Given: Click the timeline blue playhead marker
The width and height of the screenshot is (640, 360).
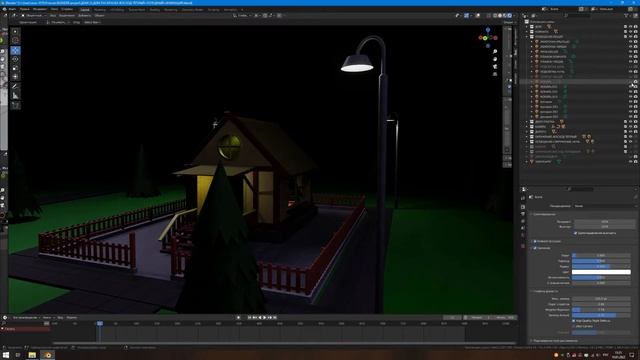Looking at the screenshot, I should pos(100,323).
